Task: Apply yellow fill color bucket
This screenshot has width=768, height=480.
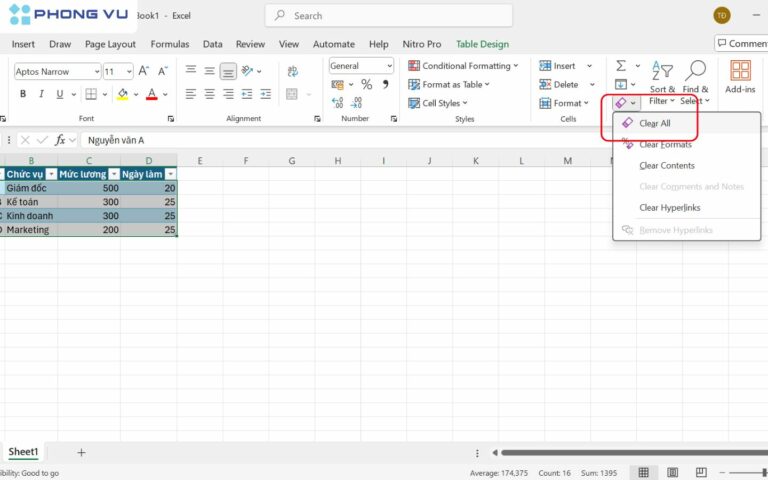Action: coord(122,94)
